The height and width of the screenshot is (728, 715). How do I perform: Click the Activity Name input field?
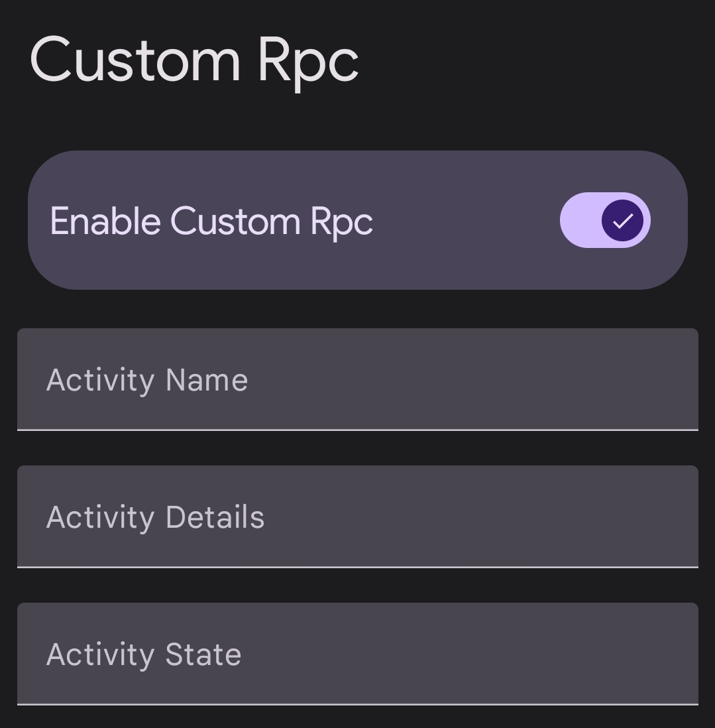tap(358, 379)
